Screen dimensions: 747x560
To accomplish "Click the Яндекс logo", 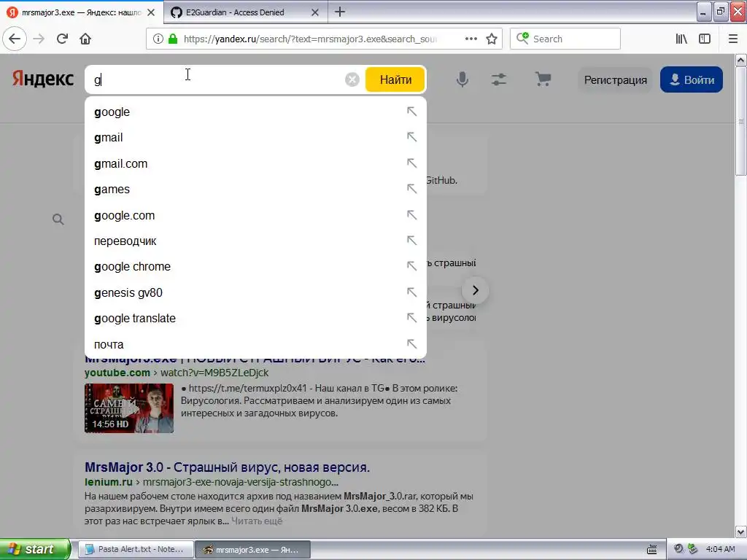I will [43, 79].
